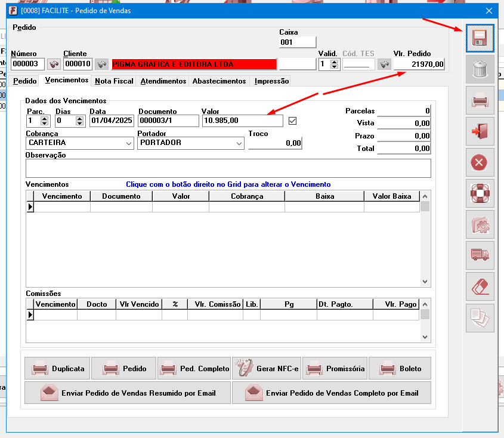This screenshot has height=438, width=504.
Task: Click the FACILITE app icon in title bar
Action: 13,11
